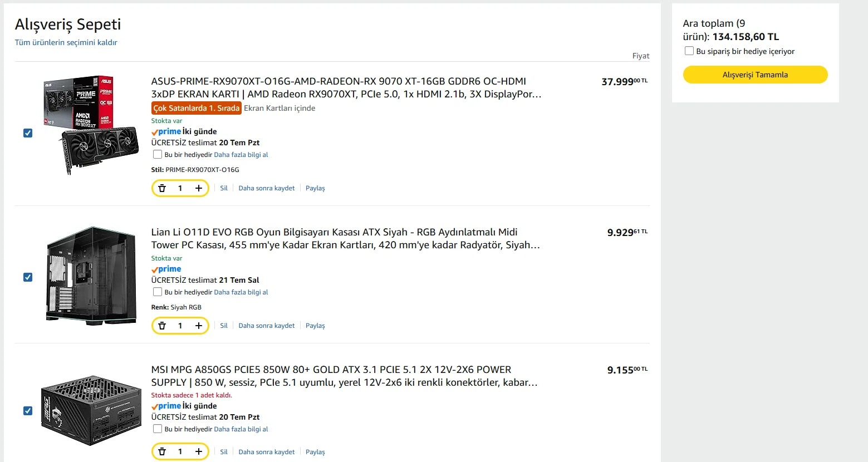This screenshot has width=868, height=462.
Task: Click the Alışverişi Tamamla button
Action: 755,75
